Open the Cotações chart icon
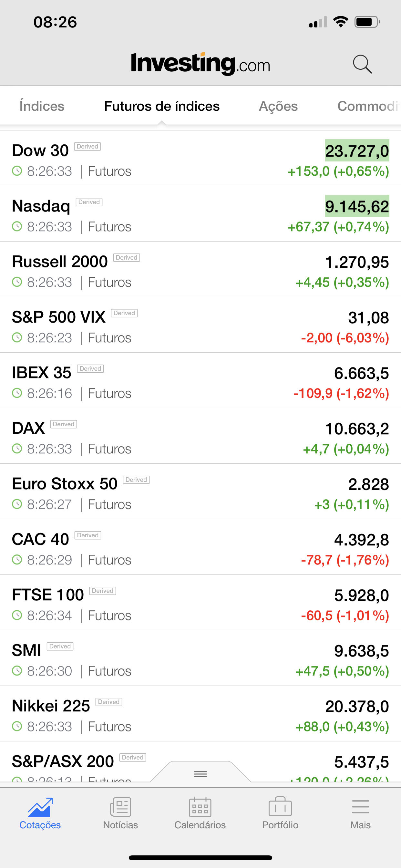This screenshot has width=401, height=868. (x=40, y=807)
